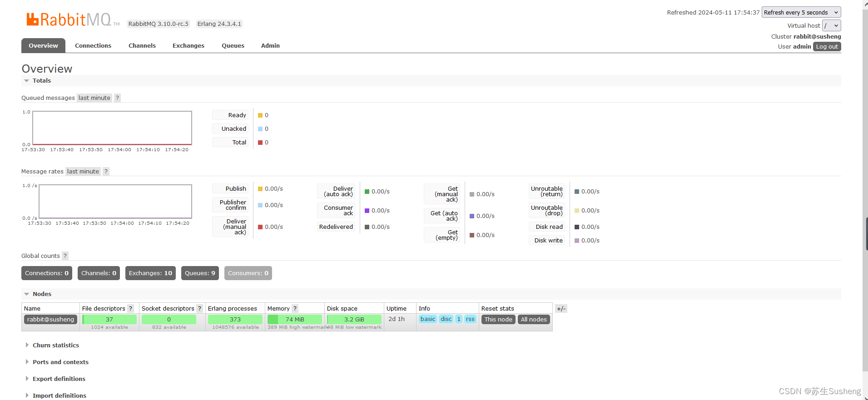This screenshot has height=400, width=868.
Task: Open help for Global counts
Action: [65, 256]
